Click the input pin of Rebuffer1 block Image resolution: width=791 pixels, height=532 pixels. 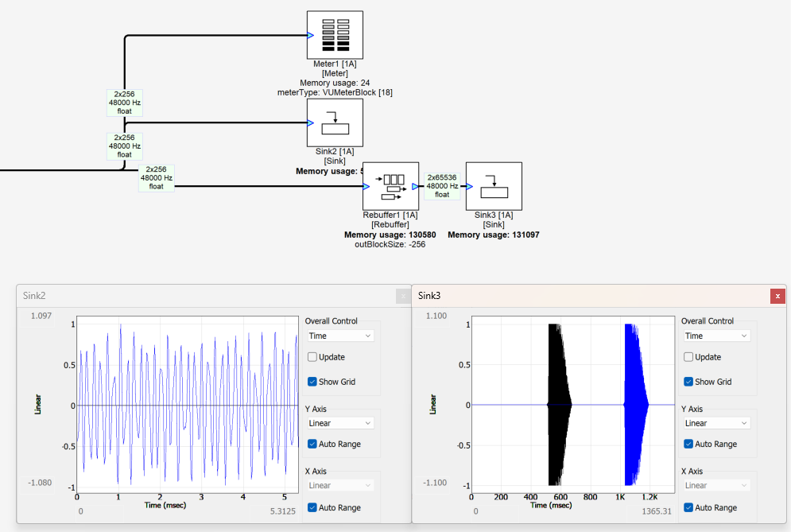[366, 187]
